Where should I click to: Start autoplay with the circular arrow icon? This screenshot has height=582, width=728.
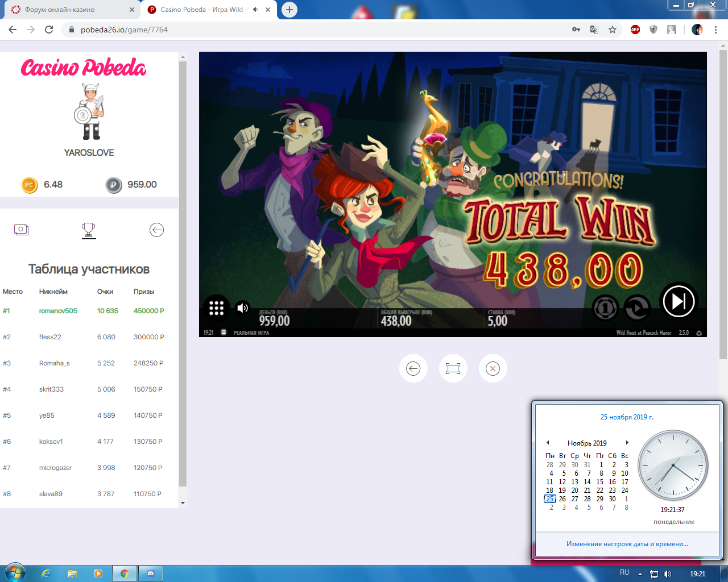(x=636, y=308)
